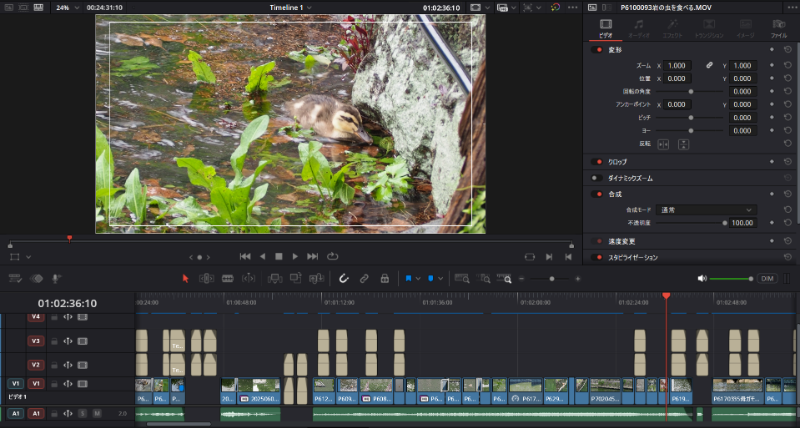Image resolution: width=800 pixels, height=428 pixels.
Task: Toggle the Stabilization (スタビライゼーション) switch
Action: [x=596, y=258]
